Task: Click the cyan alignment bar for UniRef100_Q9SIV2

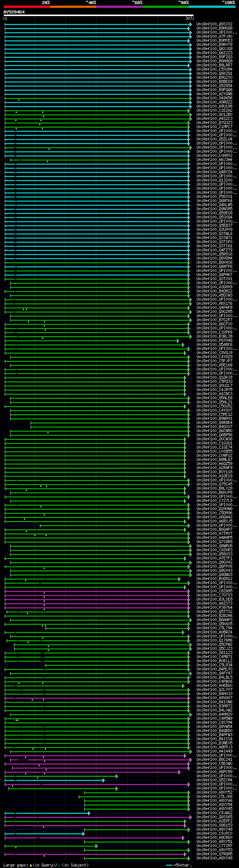Action: click(x=98, y=24)
